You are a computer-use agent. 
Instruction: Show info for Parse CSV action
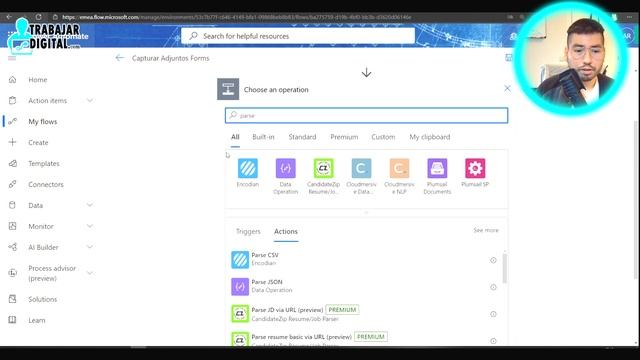pos(493,260)
